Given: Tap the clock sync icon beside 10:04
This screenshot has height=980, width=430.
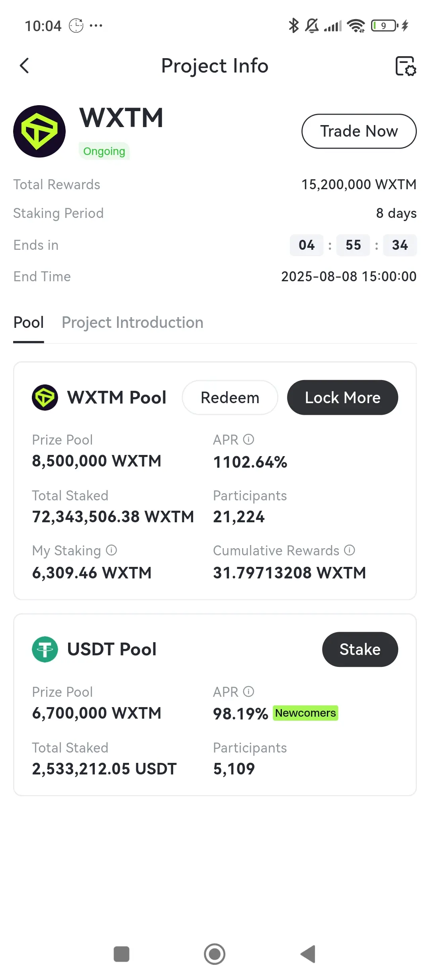Looking at the screenshot, I should (x=76, y=26).
